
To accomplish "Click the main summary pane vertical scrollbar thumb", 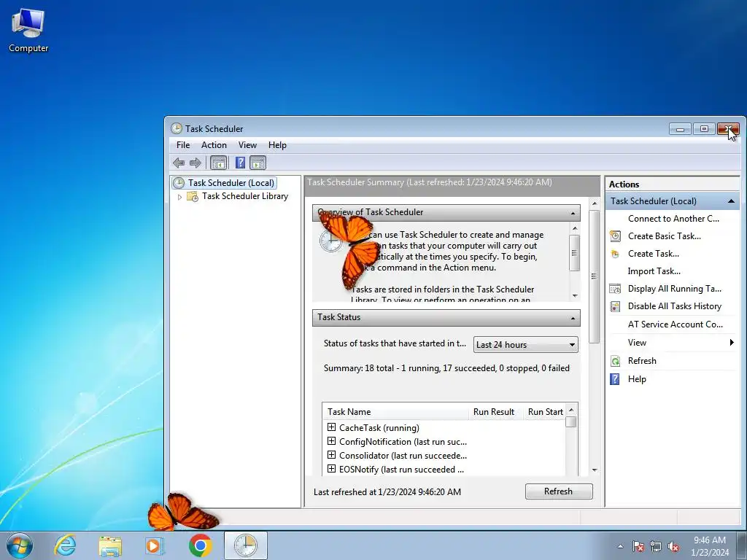I will coord(594,276).
